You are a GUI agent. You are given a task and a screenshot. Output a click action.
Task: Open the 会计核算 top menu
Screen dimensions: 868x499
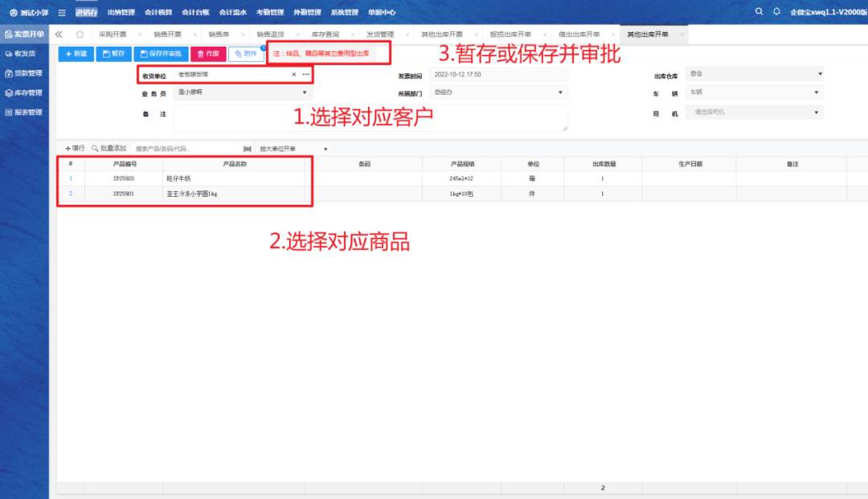pos(158,13)
